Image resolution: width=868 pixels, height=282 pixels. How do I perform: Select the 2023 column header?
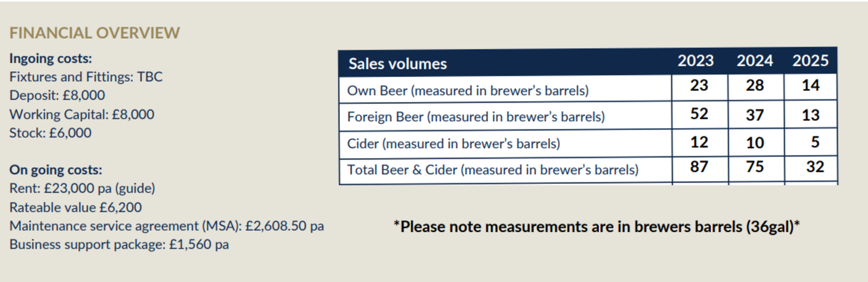[695, 61]
